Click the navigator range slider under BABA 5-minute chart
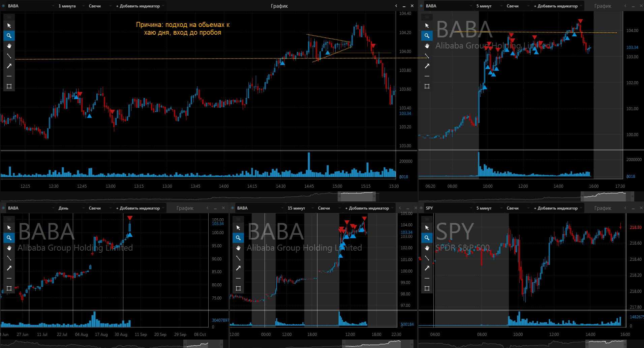 [x=607, y=196]
